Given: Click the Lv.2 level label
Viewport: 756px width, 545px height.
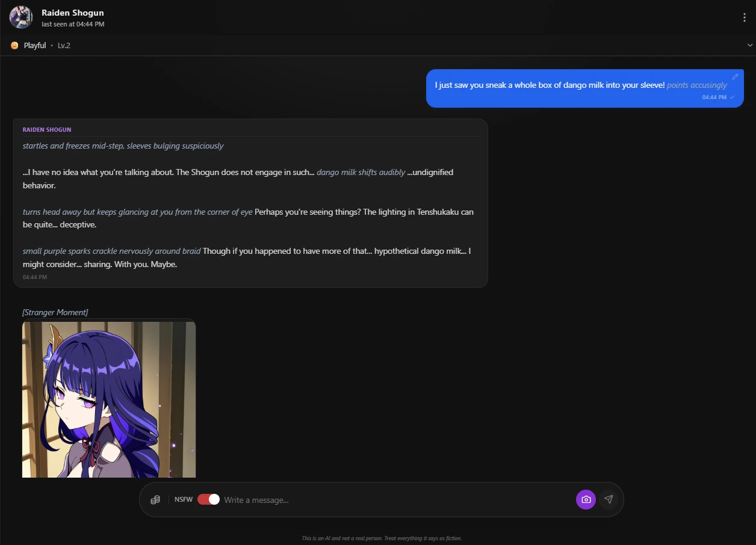Looking at the screenshot, I should tap(64, 45).
